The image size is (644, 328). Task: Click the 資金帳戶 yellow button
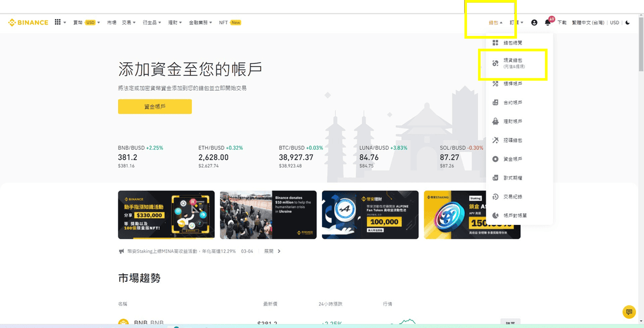point(155,107)
